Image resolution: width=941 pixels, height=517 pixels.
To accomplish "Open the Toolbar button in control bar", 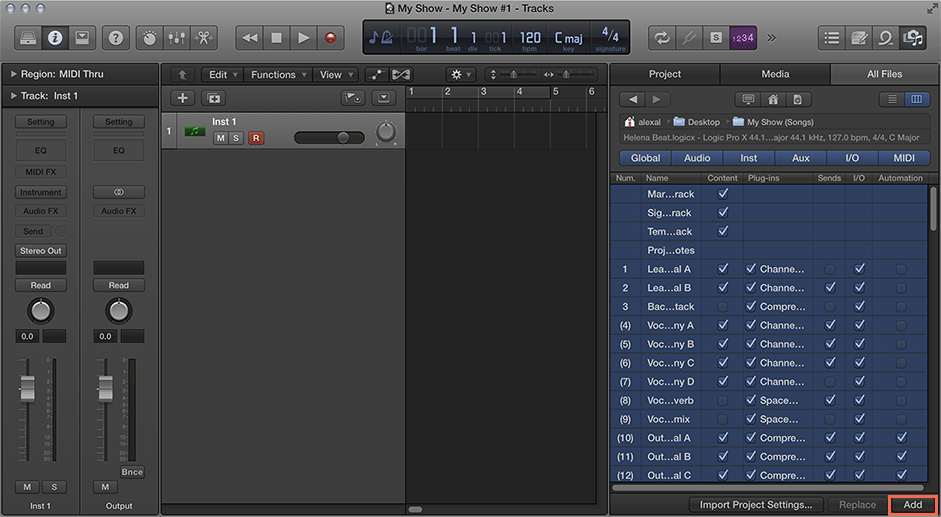I will (x=82, y=38).
